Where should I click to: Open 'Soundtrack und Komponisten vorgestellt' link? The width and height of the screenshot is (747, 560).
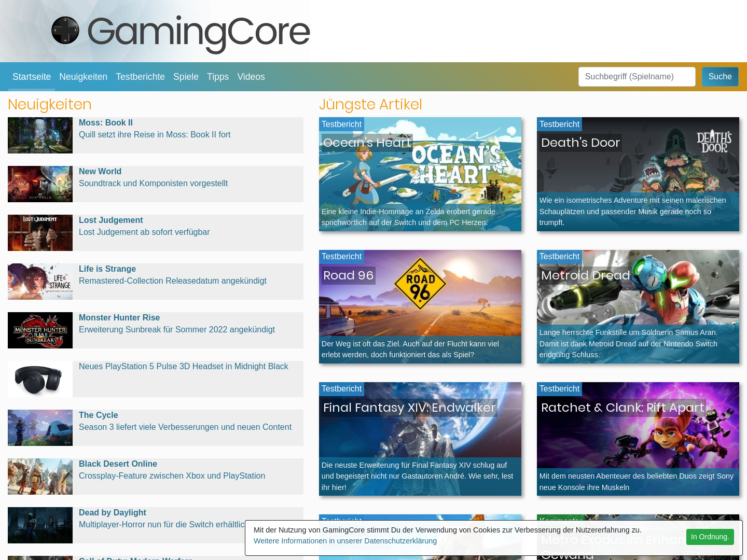pyautogui.click(x=153, y=184)
